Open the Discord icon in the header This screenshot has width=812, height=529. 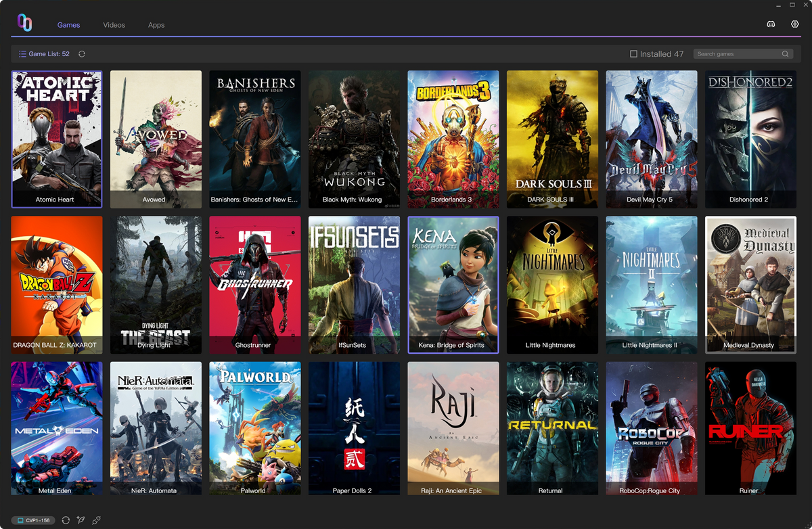771,24
